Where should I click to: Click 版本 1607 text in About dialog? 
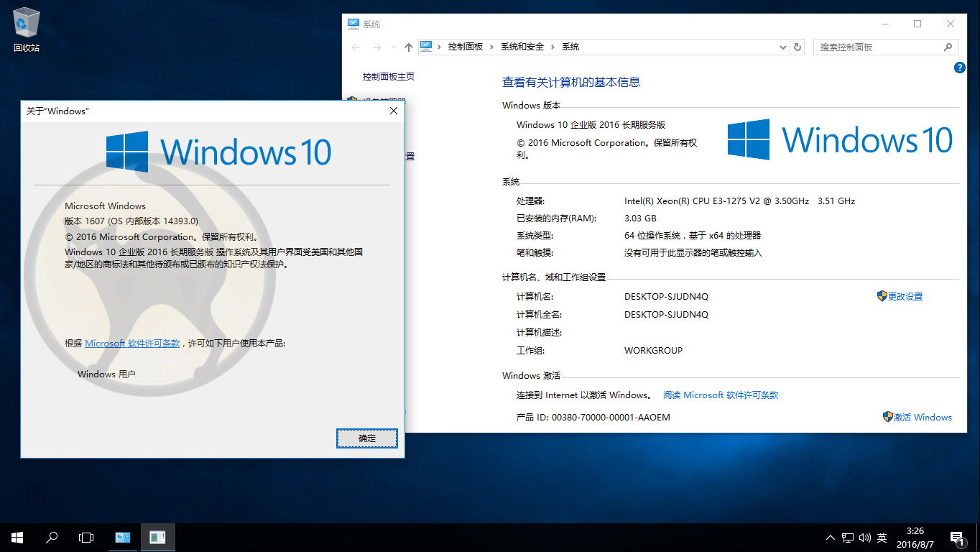[x=131, y=221]
